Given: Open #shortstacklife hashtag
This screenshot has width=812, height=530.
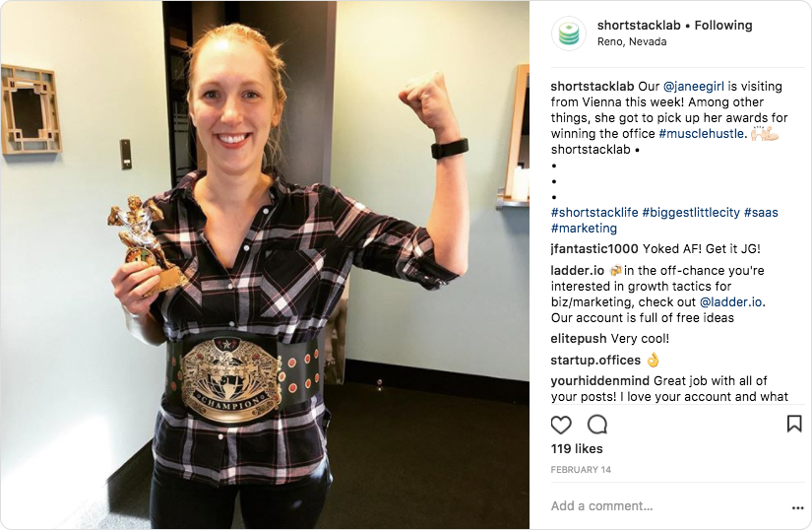Looking at the screenshot, I should [594, 212].
